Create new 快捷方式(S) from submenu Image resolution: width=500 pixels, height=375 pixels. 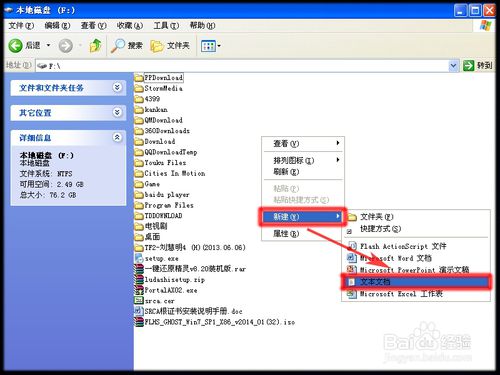tap(416, 229)
